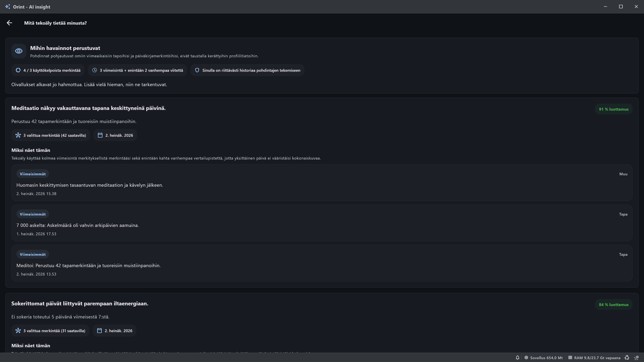Click the shield icon in the Sinulla on riittävästi chip
The height and width of the screenshot is (362, 644).
coord(197,70)
